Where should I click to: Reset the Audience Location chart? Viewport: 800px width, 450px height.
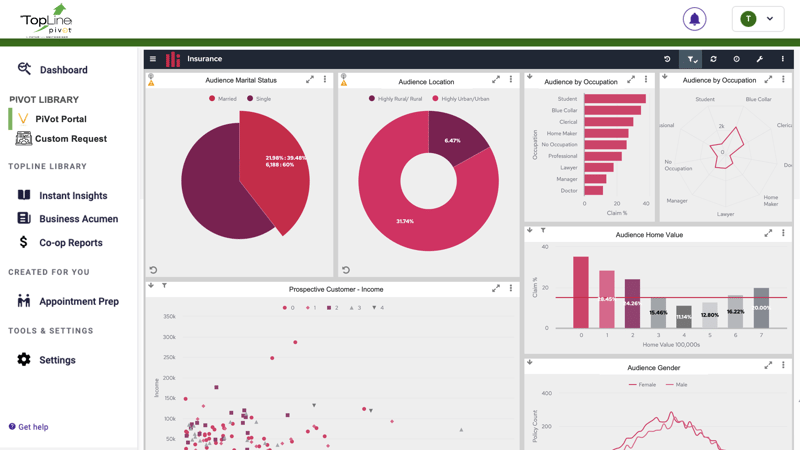346,270
